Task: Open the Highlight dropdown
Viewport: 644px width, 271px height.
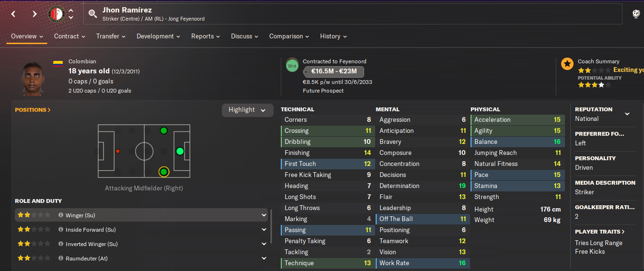Action: coord(247,110)
